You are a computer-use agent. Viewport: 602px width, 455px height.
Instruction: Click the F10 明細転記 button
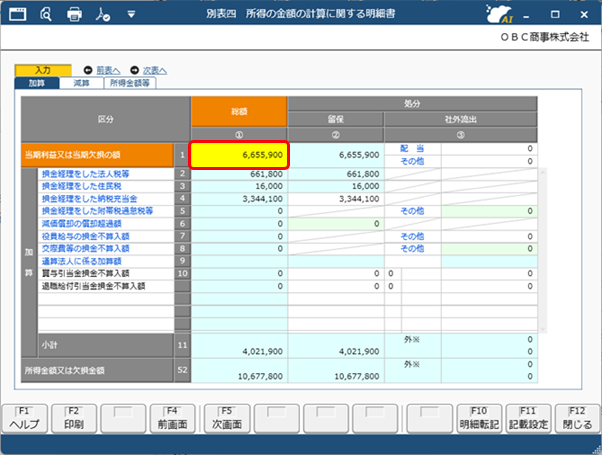pos(479,419)
